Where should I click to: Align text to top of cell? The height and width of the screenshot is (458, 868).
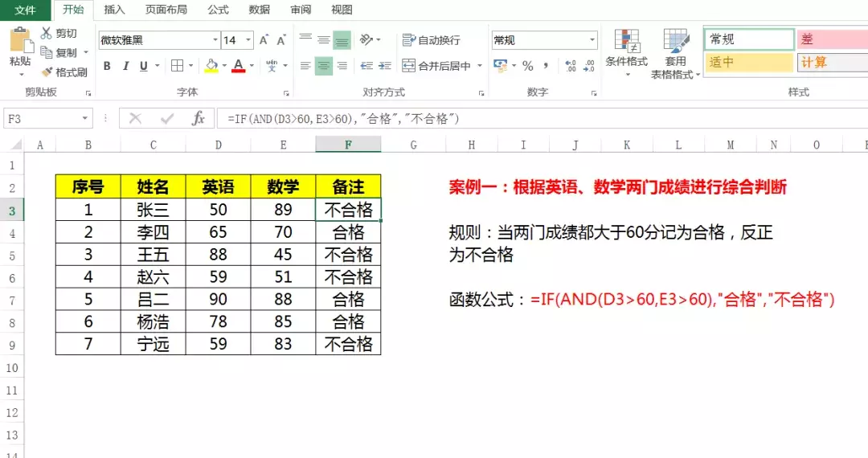point(305,39)
